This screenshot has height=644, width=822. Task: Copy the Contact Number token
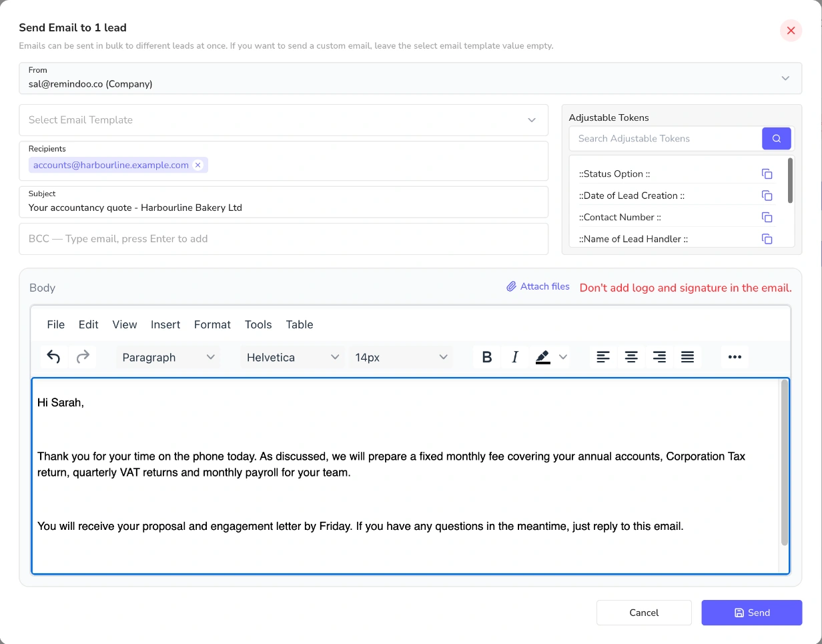coord(767,217)
